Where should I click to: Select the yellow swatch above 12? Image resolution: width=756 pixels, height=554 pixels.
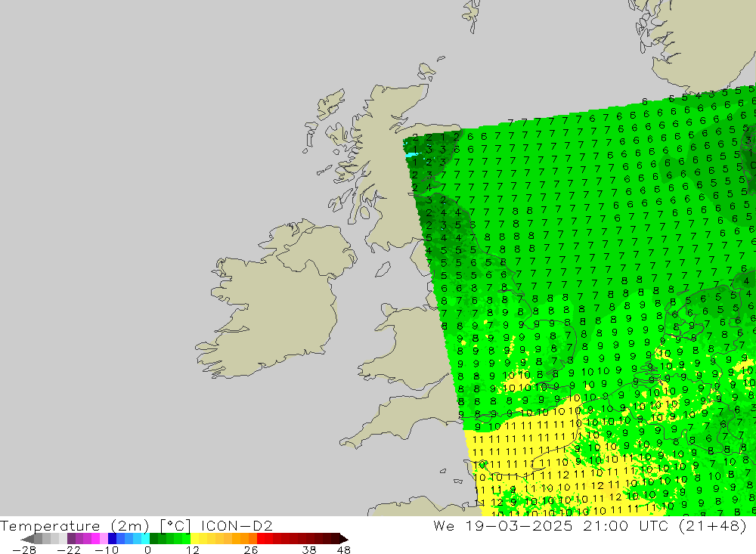[195, 539]
